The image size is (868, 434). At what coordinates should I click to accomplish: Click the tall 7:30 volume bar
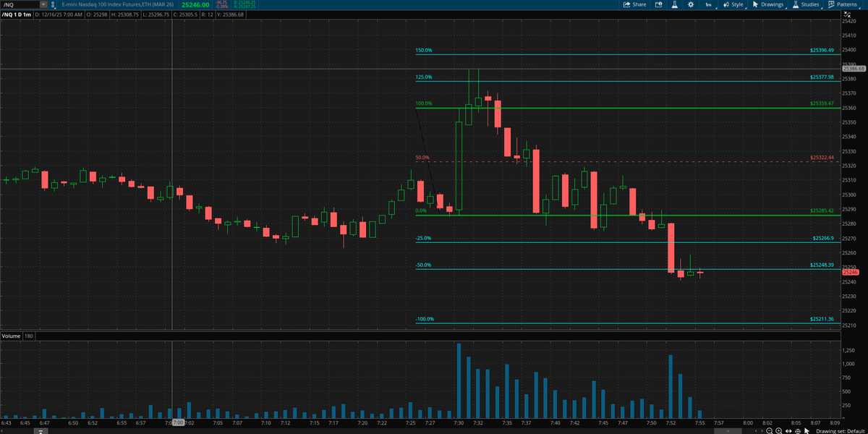459,380
